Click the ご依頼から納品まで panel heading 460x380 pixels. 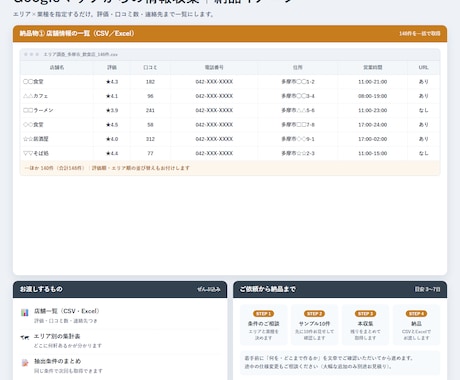click(268, 289)
